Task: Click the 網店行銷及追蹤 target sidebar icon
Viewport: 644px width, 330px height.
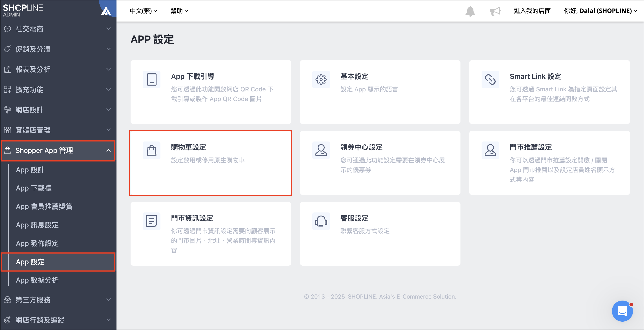Action: pos(7,320)
